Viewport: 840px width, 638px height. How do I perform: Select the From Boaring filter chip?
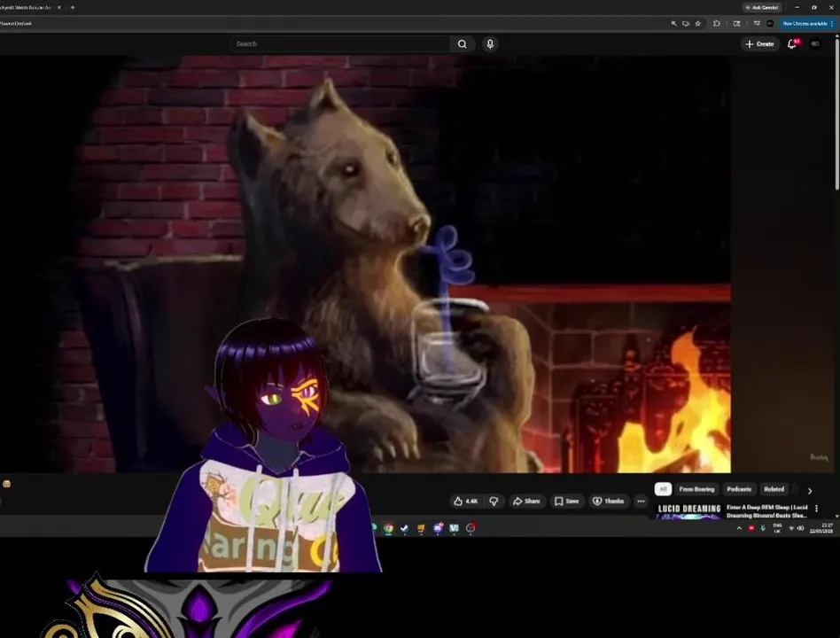click(696, 489)
